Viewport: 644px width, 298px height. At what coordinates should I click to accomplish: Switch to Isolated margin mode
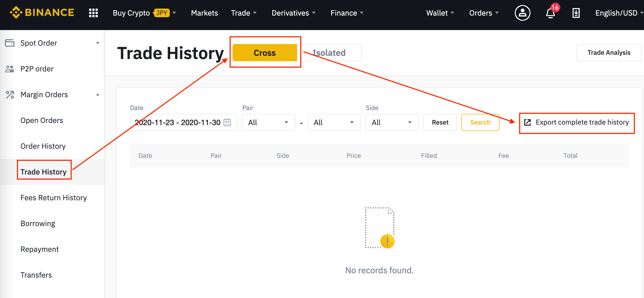[x=329, y=53]
